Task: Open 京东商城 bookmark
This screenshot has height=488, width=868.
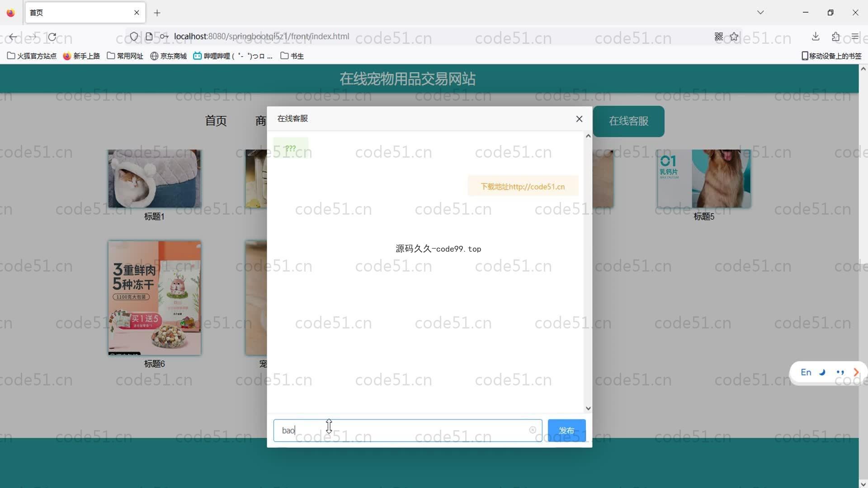Action: [x=168, y=56]
